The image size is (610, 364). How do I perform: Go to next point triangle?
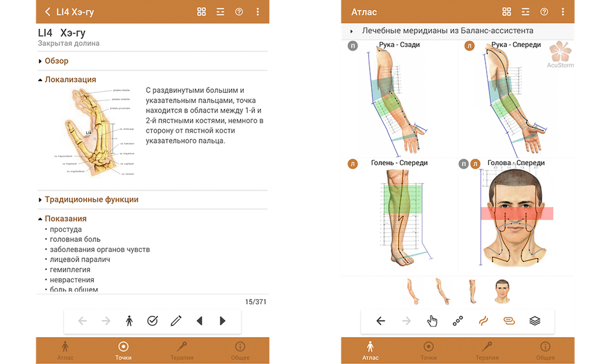223,321
